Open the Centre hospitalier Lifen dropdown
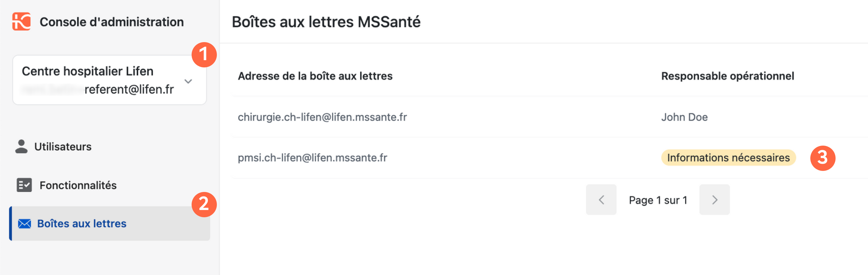868x275 pixels. [109, 80]
